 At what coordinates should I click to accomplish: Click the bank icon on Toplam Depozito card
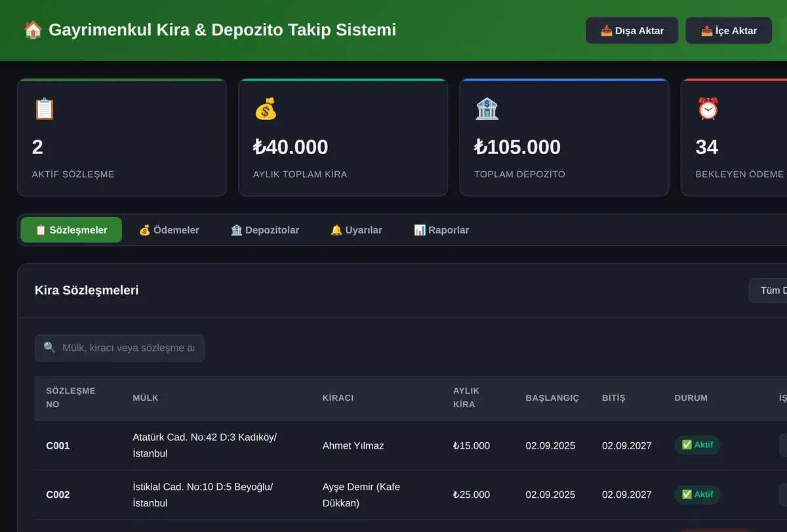pyautogui.click(x=487, y=109)
